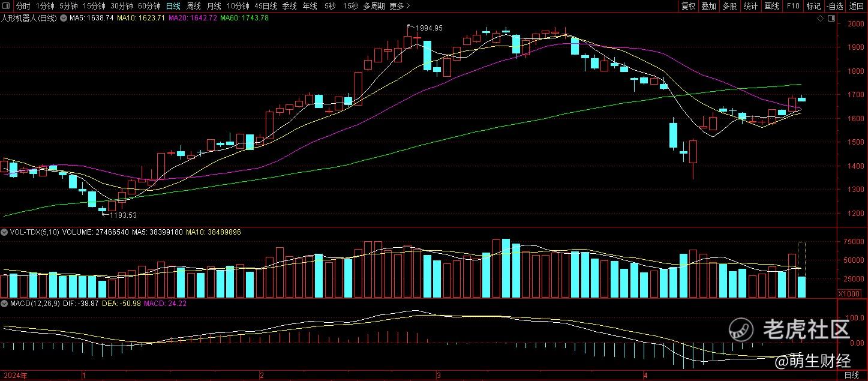868x381 pixels.
Task: Select the 10分钟 period tab
Action: 238,6
